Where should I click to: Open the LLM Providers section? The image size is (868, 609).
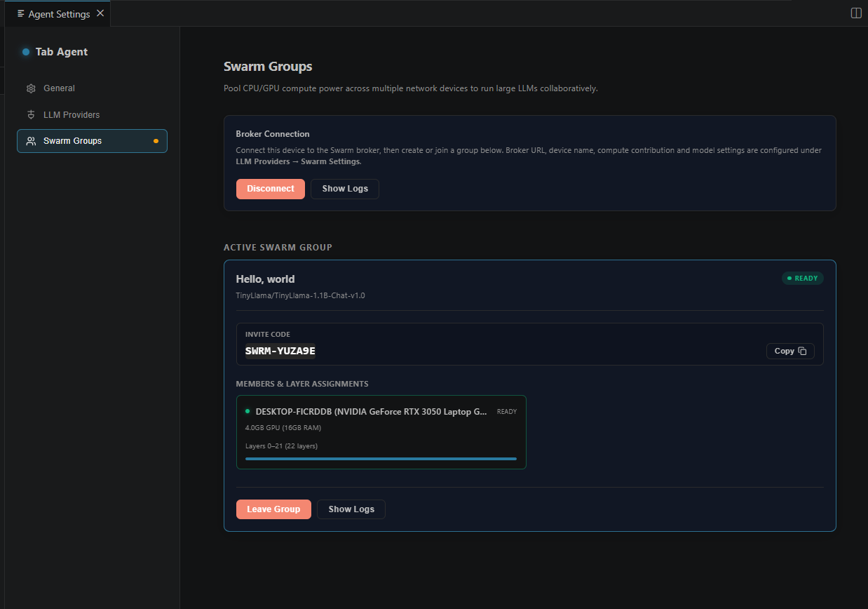click(92, 115)
